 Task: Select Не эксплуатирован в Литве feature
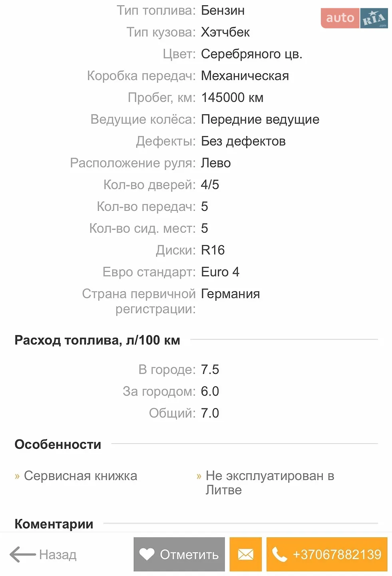270,483
